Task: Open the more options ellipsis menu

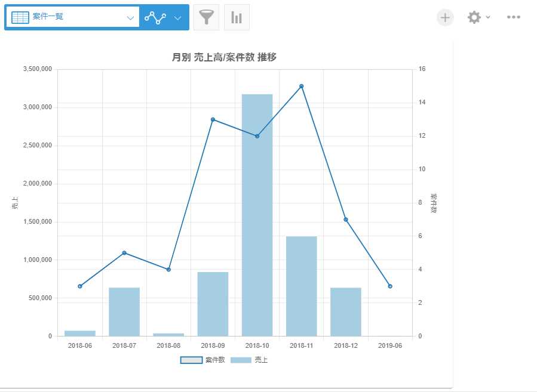Action: coord(513,17)
